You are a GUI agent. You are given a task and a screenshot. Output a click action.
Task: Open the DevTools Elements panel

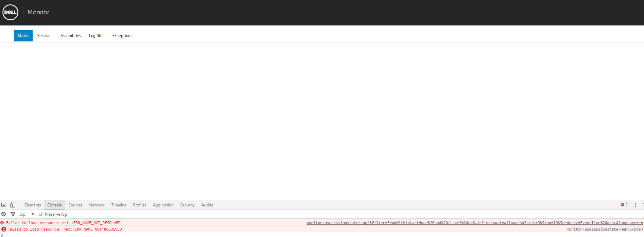33,205
